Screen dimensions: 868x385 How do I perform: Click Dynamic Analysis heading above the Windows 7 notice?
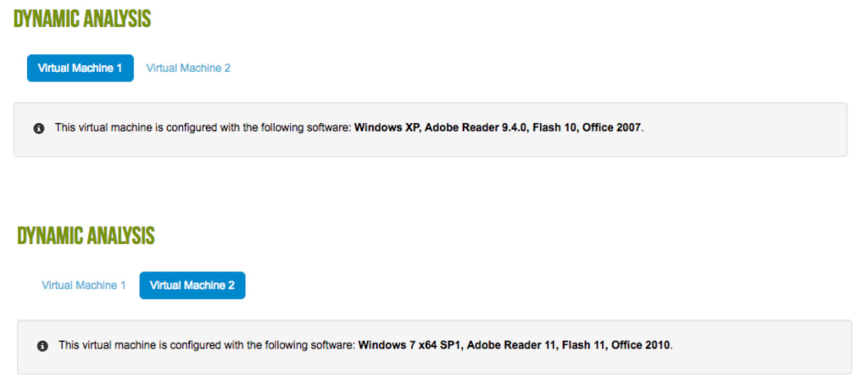[x=86, y=235]
